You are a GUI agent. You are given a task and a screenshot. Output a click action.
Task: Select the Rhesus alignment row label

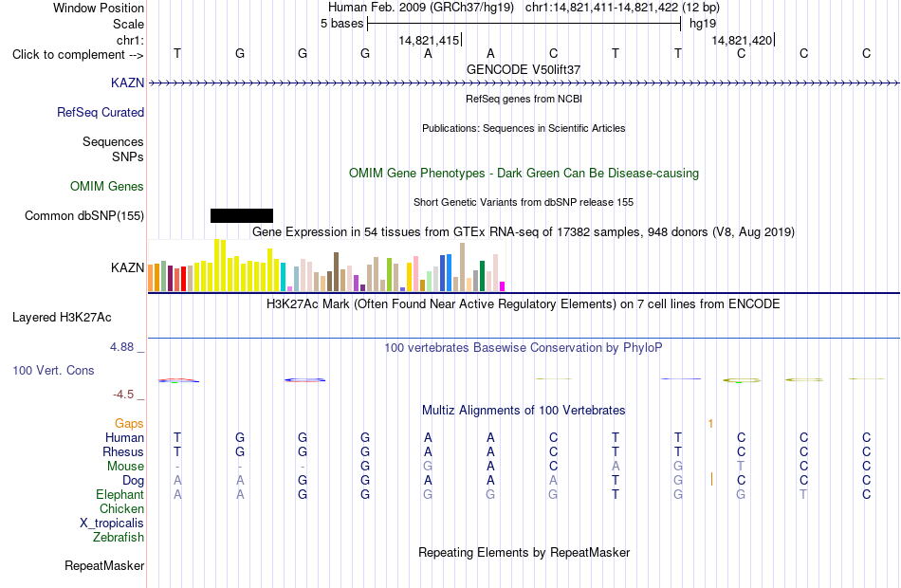(123, 451)
